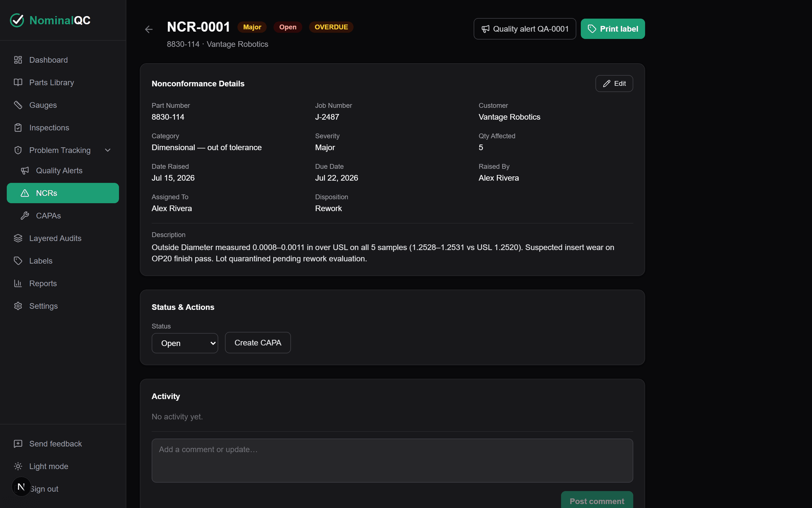Click the CAPAs wrench icon

25,216
